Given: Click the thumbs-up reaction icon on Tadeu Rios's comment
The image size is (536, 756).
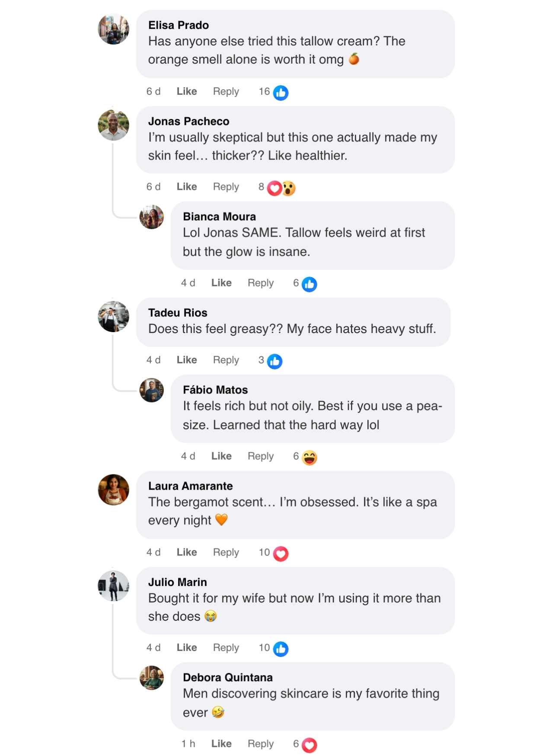Looking at the screenshot, I should coord(274,361).
